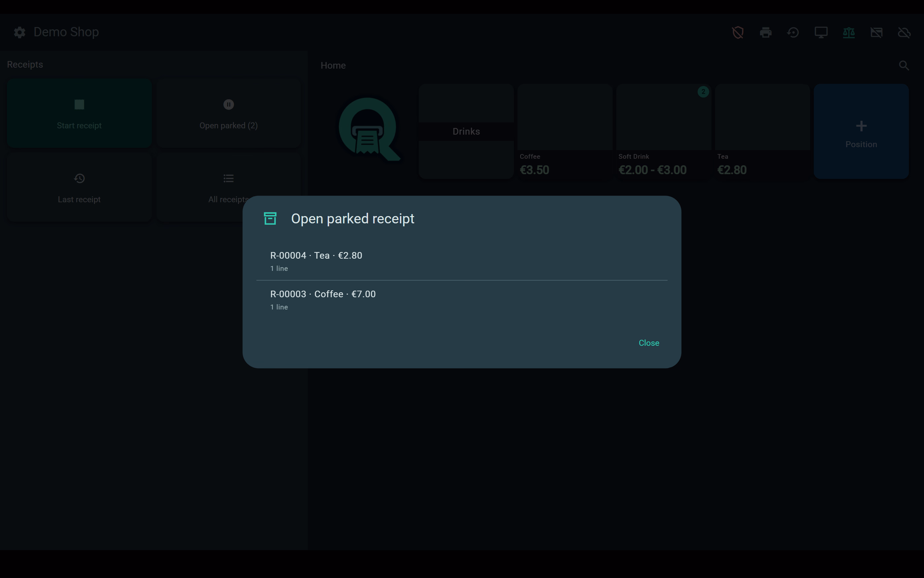Click the red crossed shield icon
This screenshot has height=578, width=924.
(738, 32)
